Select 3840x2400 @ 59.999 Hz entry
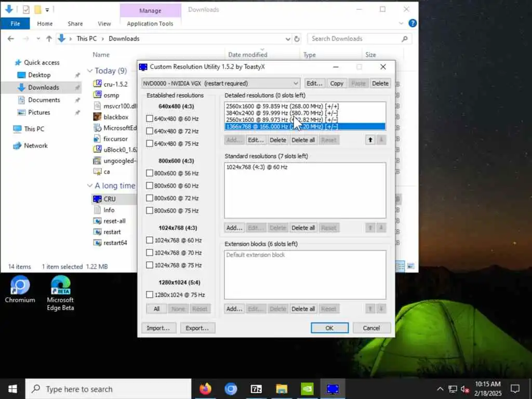The image size is (532, 399). click(x=304, y=113)
